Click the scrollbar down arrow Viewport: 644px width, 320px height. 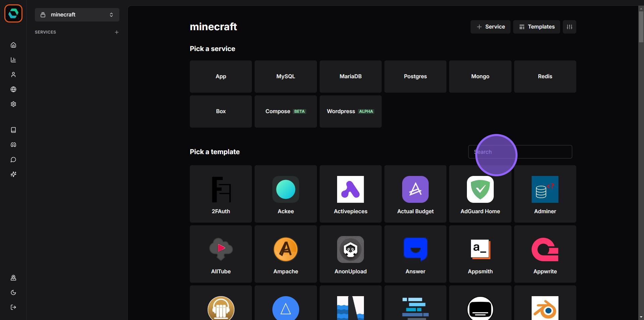click(641, 317)
